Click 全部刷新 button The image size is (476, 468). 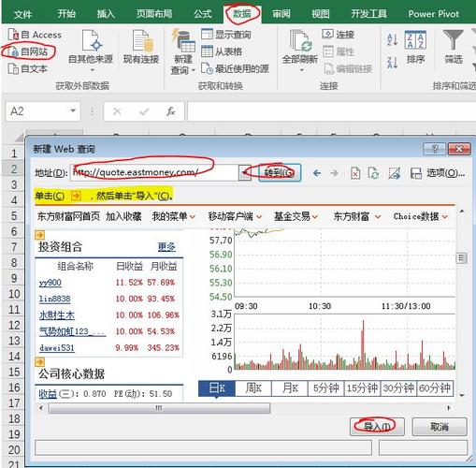click(299, 51)
